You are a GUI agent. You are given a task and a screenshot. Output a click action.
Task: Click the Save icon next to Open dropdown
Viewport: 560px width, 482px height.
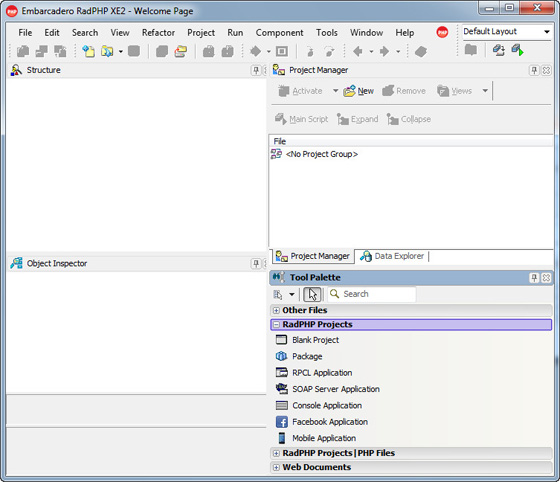point(134,51)
